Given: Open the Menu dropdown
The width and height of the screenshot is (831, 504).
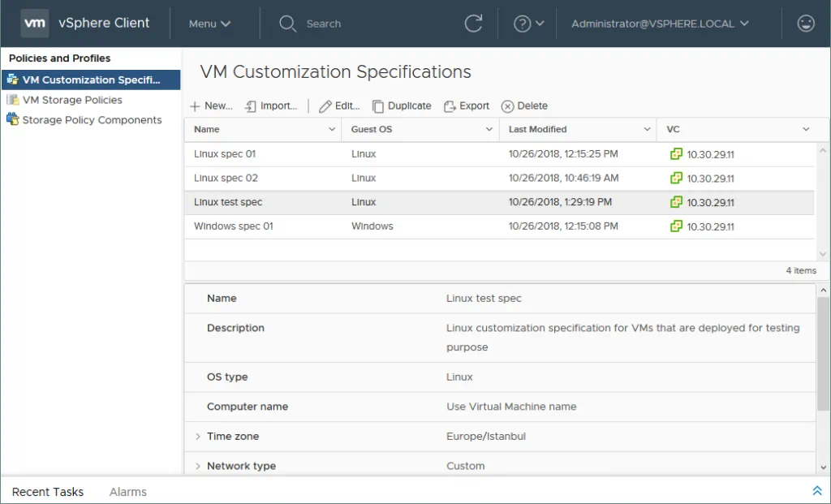Looking at the screenshot, I should (x=209, y=24).
